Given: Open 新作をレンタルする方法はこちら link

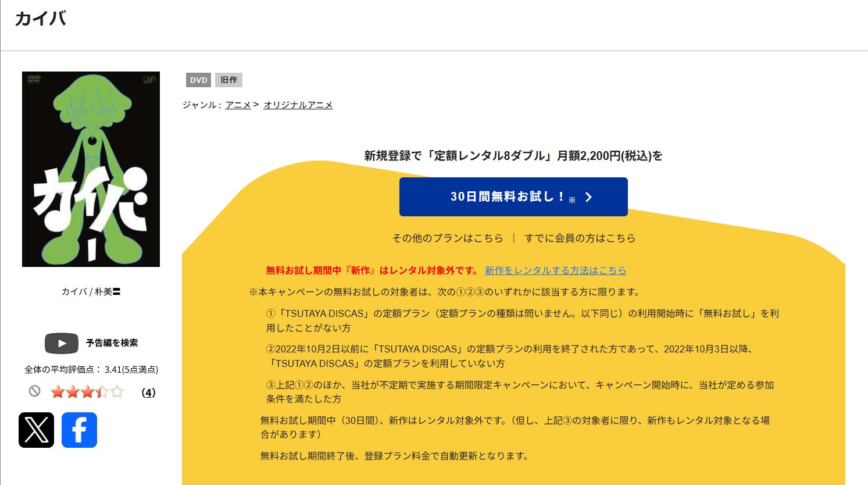Looking at the screenshot, I should [x=556, y=270].
